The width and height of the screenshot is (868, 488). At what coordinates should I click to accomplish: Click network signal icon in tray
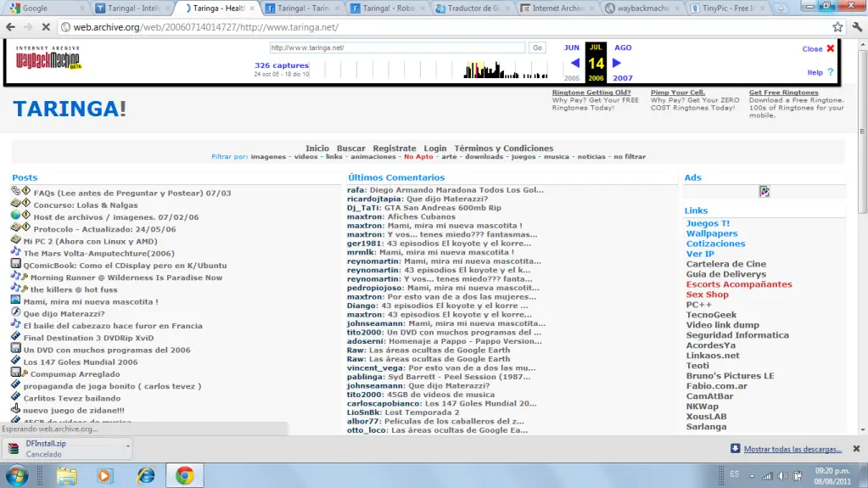tap(767, 476)
